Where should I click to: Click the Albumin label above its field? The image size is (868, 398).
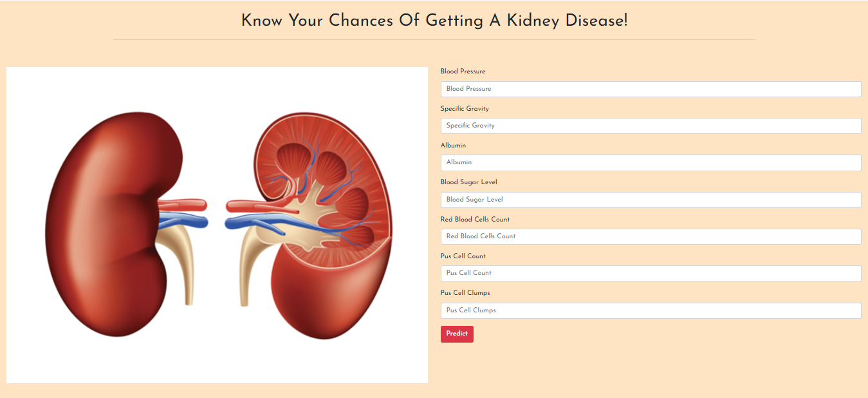tap(453, 146)
